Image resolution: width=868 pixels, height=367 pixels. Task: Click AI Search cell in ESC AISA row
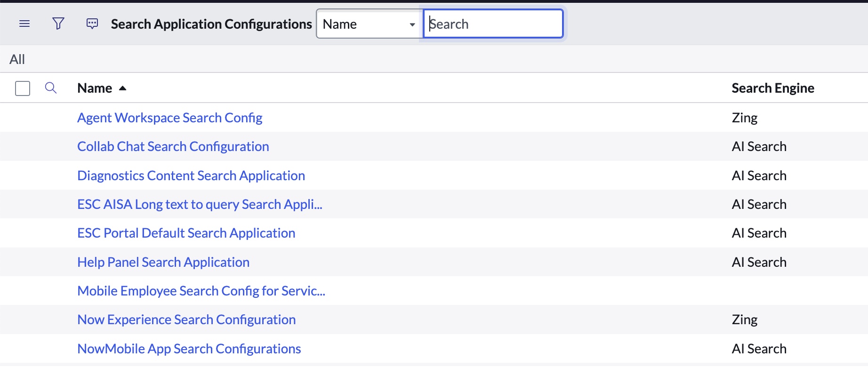pyautogui.click(x=759, y=204)
